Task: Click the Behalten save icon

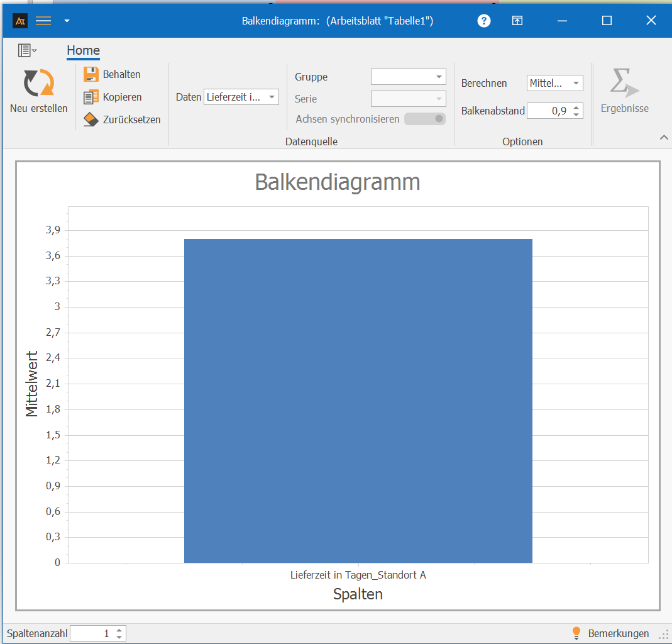Action: [x=91, y=74]
